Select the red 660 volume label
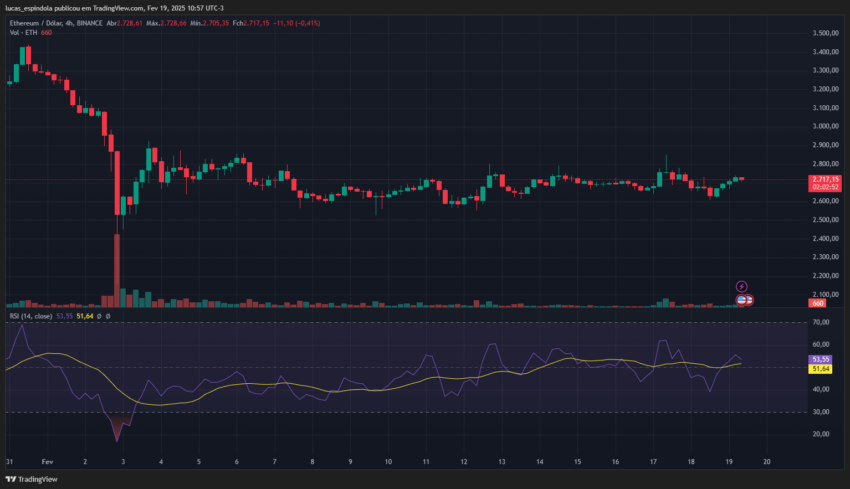Viewport: 850px width, 489px height. pyautogui.click(x=817, y=304)
